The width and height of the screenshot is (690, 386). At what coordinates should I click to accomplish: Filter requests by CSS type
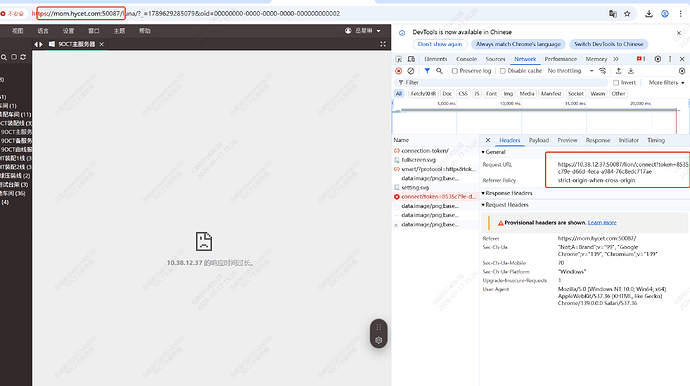[463, 94]
